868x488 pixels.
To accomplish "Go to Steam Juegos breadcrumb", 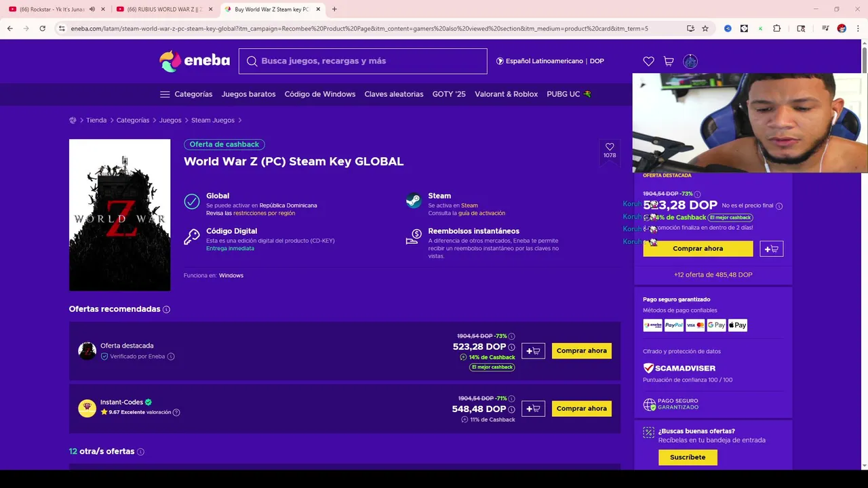I will pyautogui.click(x=213, y=120).
